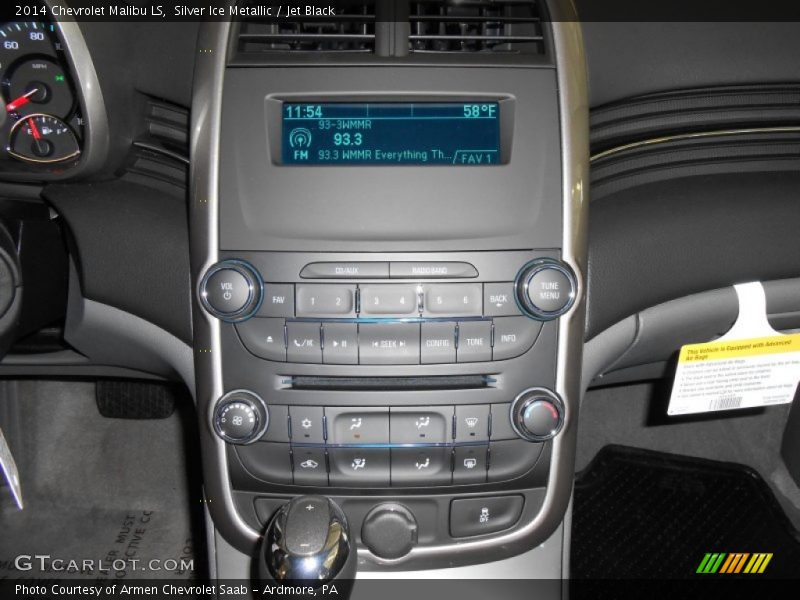The image size is (800, 600).
Task: Tap plus on the gear shifter
Action: (x=310, y=508)
